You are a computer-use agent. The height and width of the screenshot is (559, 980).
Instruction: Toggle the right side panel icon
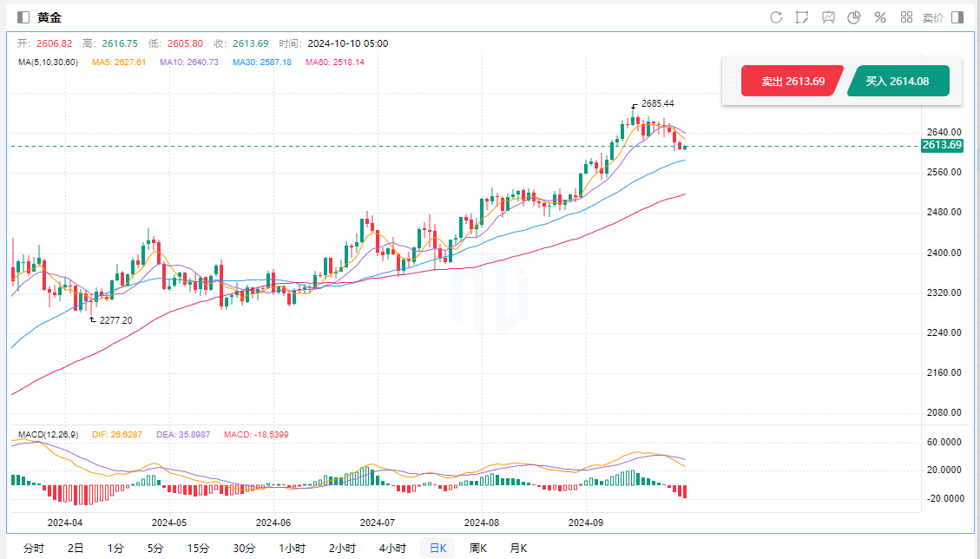coord(957,17)
